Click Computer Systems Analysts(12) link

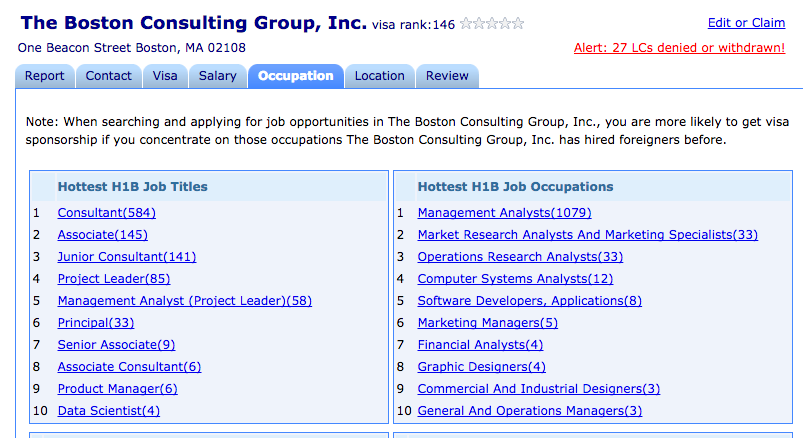tap(515, 279)
